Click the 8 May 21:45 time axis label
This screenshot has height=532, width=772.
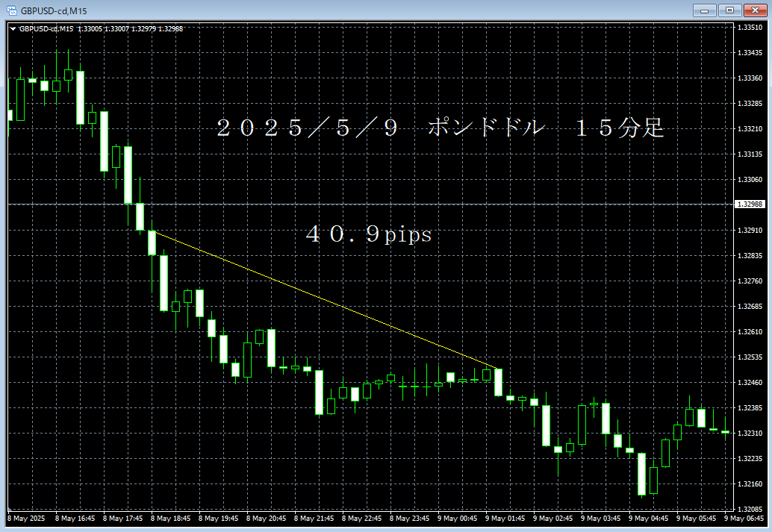tap(314, 519)
